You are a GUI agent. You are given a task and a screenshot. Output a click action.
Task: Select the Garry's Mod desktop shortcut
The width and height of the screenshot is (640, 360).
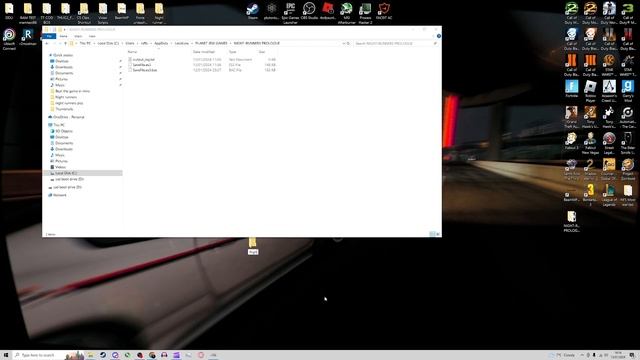click(x=628, y=91)
